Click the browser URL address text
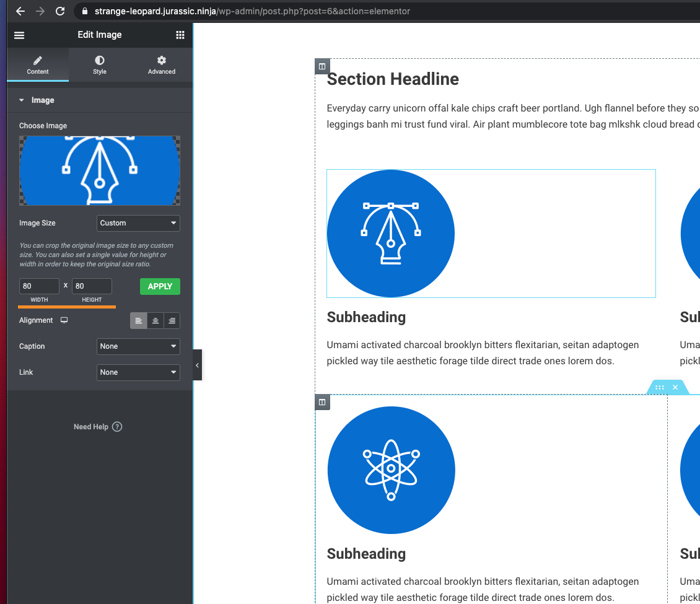This screenshot has width=700, height=604. (x=252, y=11)
